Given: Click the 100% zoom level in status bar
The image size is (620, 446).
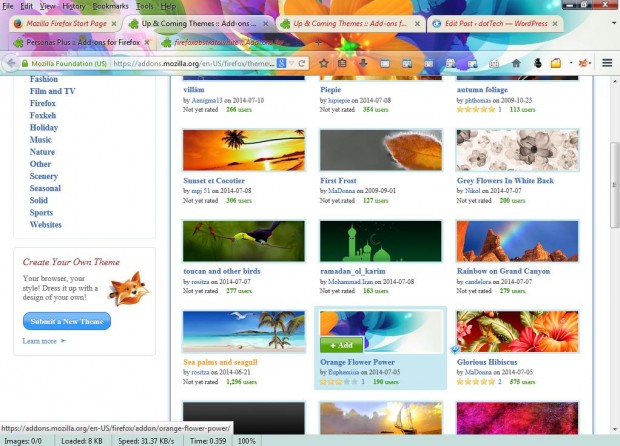Looking at the screenshot, I should tap(247, 441).
